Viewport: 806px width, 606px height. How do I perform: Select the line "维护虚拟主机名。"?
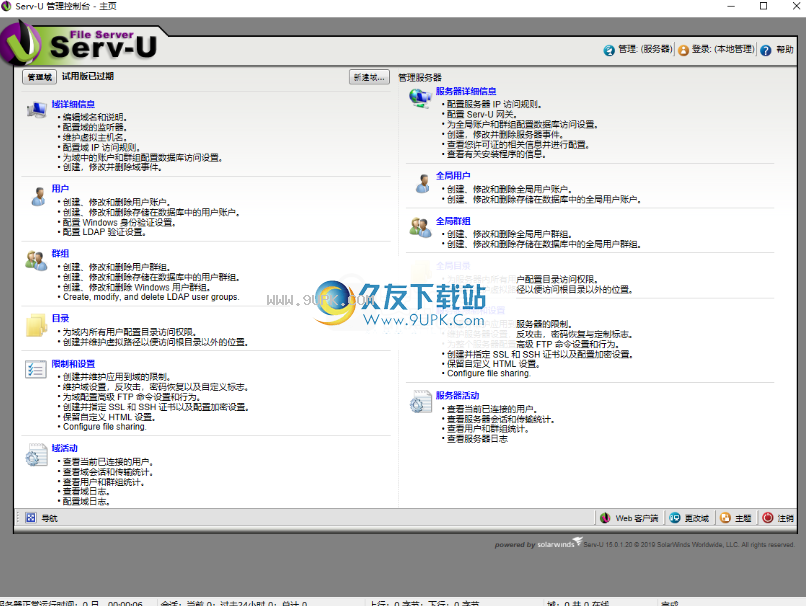(95, 138)
